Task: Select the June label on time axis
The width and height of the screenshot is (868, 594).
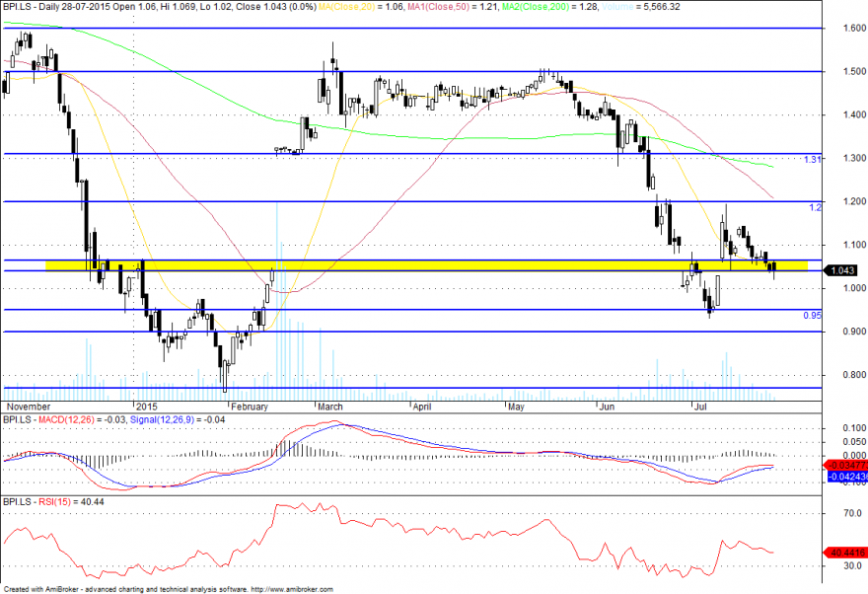Action: pos(608,407)
